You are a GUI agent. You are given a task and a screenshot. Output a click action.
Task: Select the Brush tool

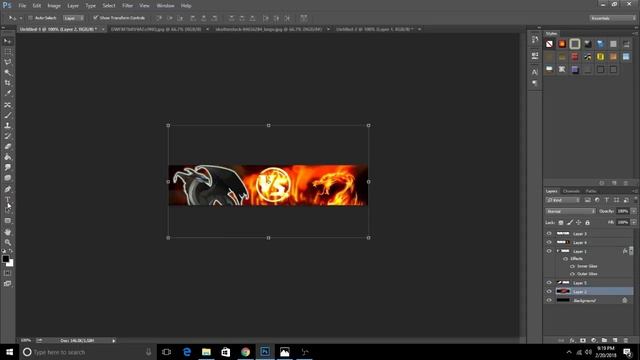(7, 116)
